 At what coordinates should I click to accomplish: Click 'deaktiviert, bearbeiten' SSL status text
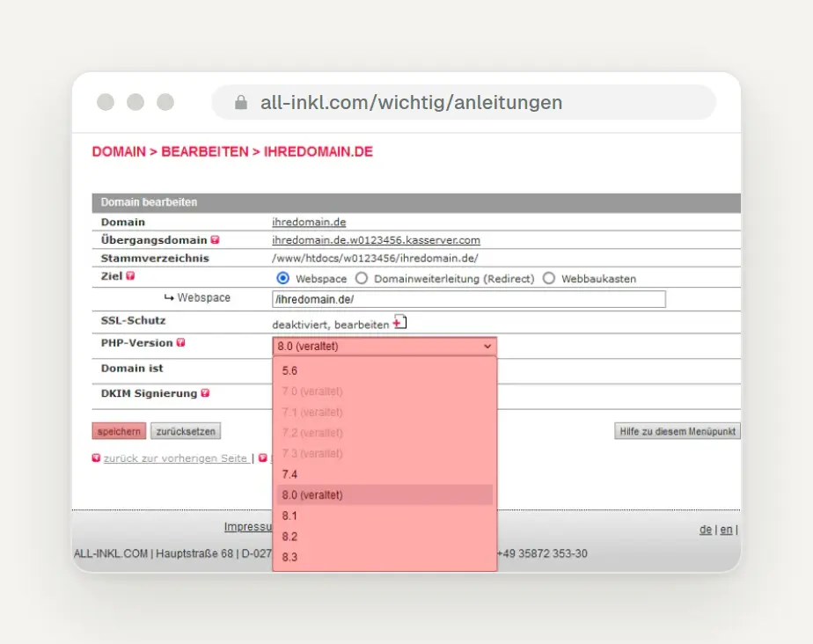pos(330,326)
